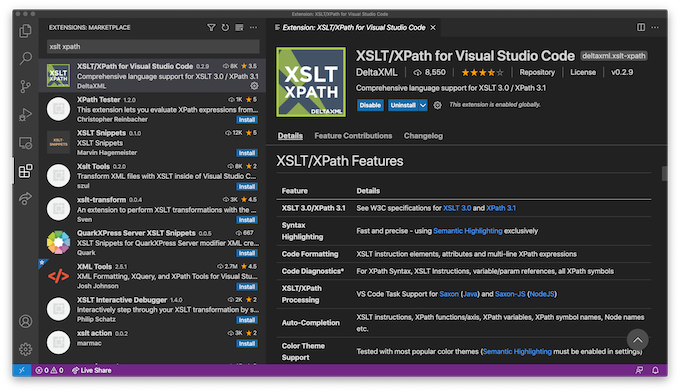Rate the extension using the stars
680x392 pixels.
coord(482,72)
